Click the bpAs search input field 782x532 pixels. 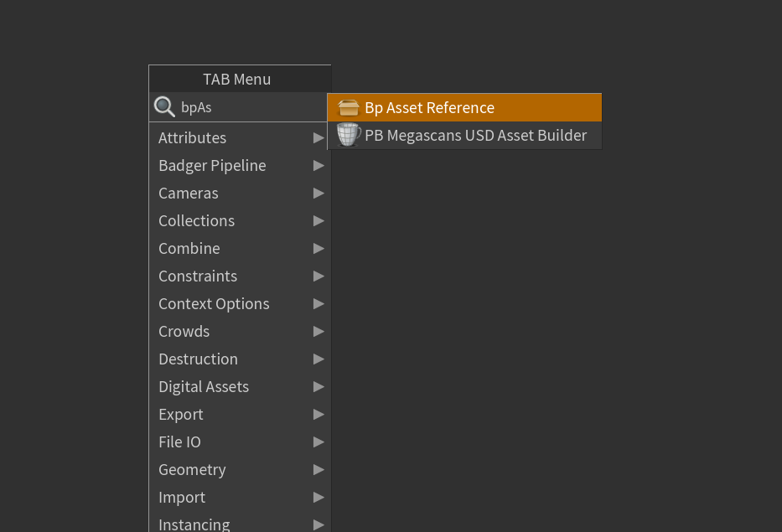pyautogui.click(x=250, y=107)
